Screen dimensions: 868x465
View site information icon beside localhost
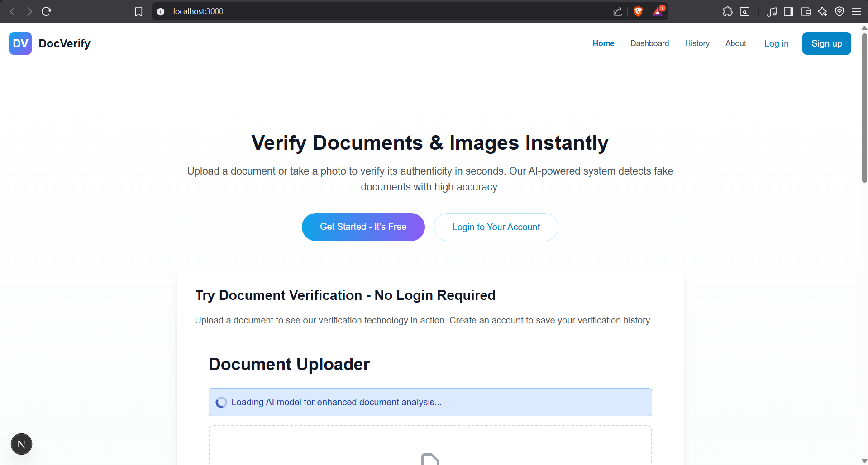tap(161, 11)
